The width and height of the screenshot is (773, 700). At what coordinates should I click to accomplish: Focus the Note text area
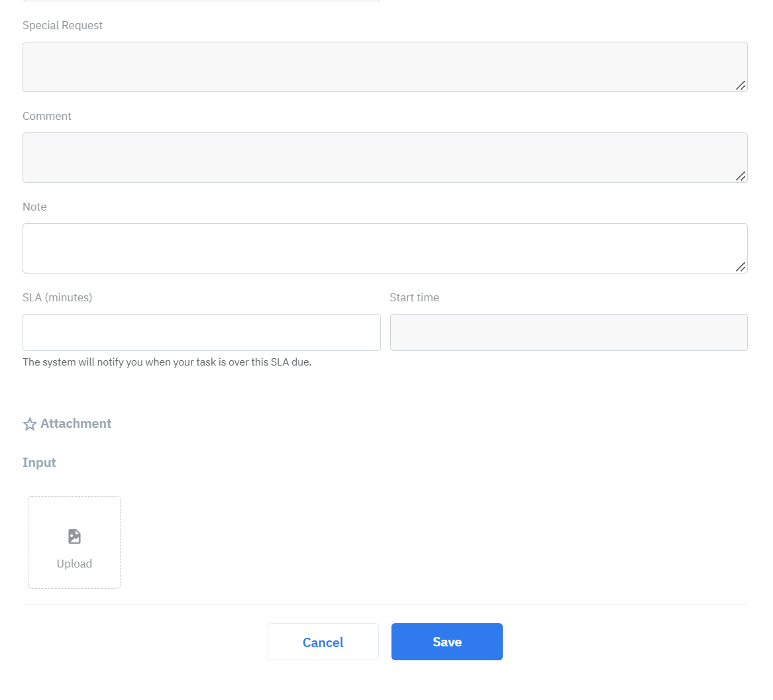point(384,248)
